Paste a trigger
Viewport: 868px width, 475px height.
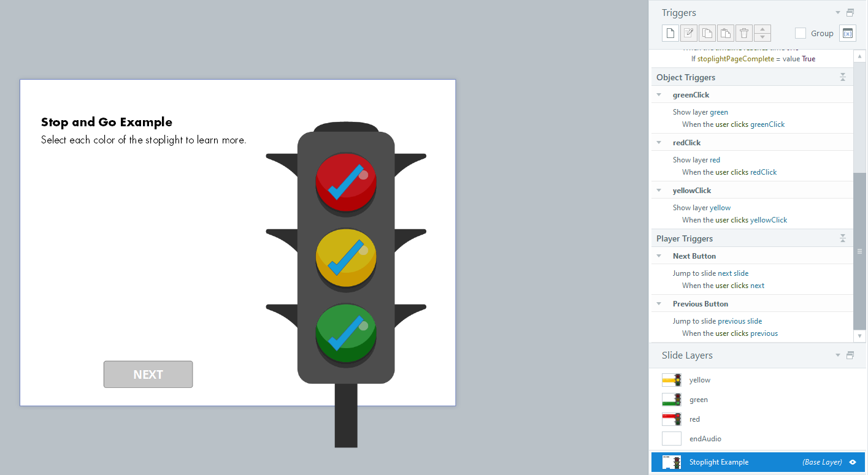pos(725,32)
